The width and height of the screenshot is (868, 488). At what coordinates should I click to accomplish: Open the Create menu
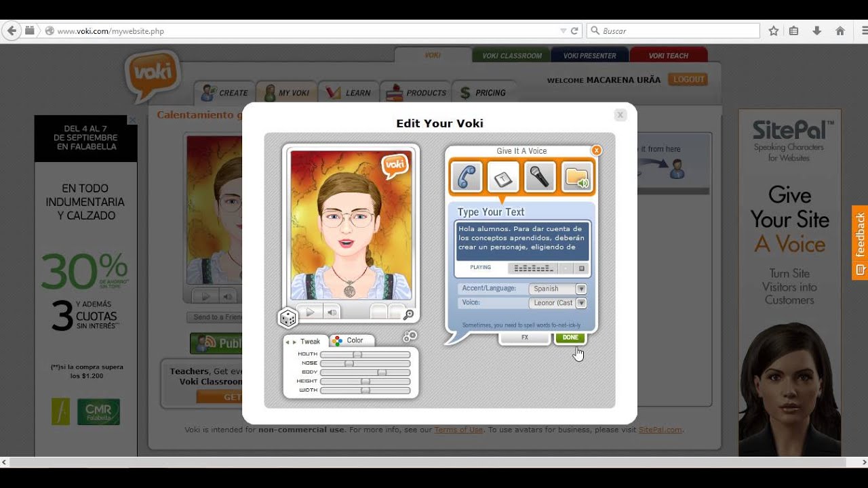[x=226, y=92]
